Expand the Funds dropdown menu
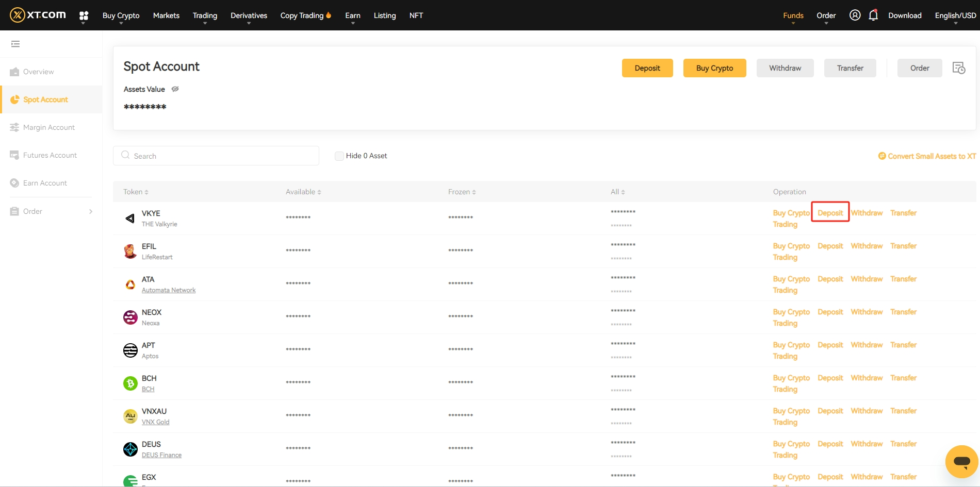Screen dimensions: 980x487 pyautogui.click(x=793, y=15)
